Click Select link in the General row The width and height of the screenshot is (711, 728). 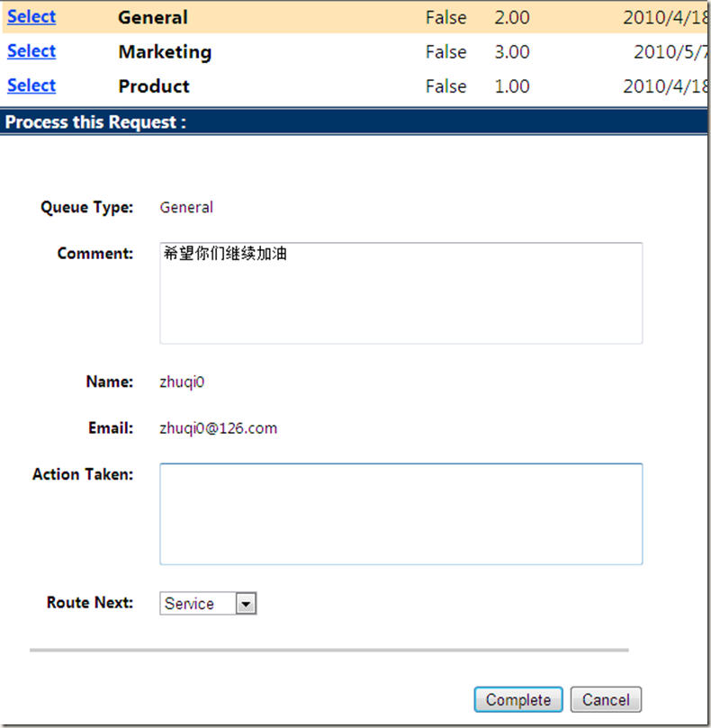click(x=31, y=17)
